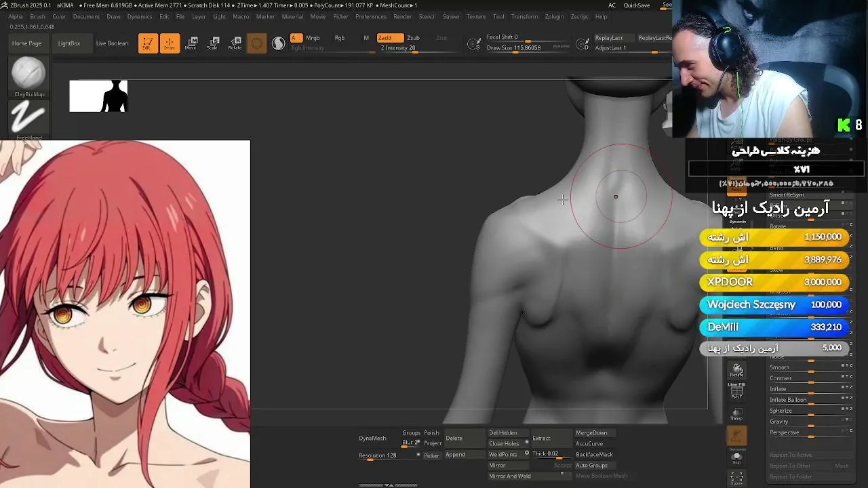Click the Xpose icon
The height and width of the screenshot is (488, 868).
[x=737, y=479]
